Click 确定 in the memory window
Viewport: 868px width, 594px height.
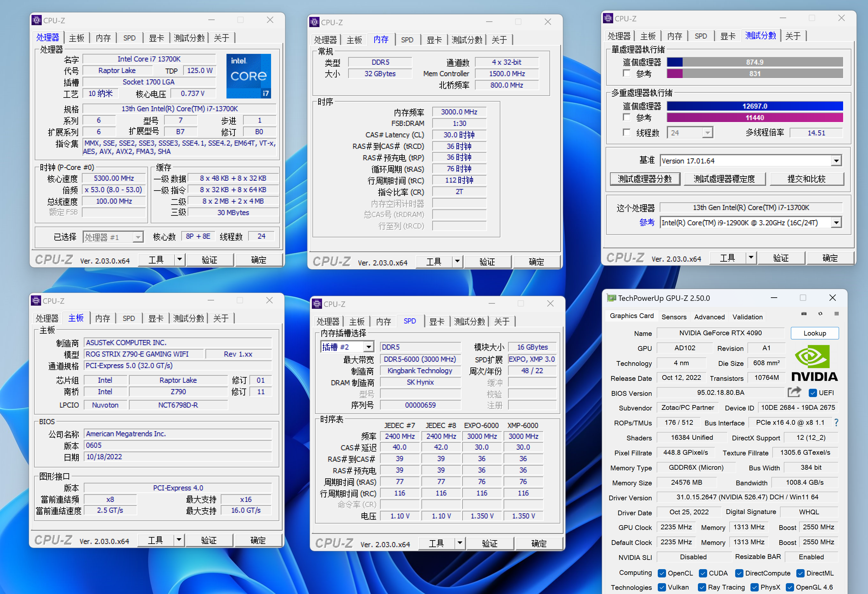(536, 262)
